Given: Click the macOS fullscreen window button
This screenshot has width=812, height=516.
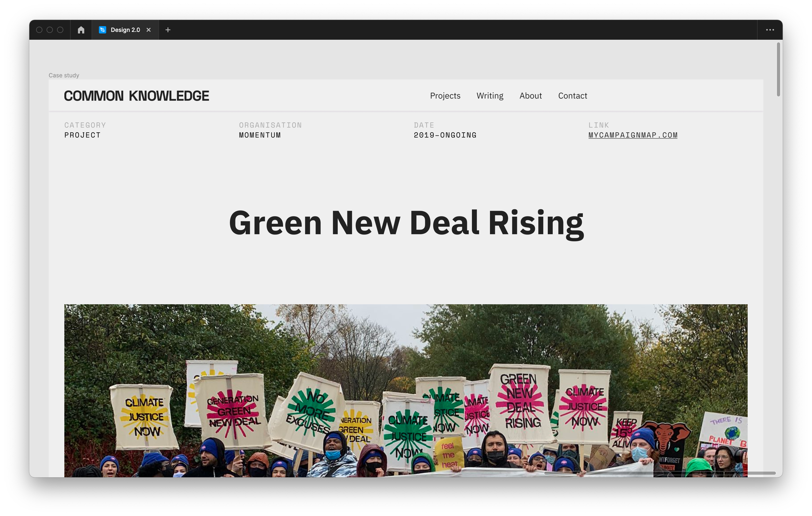Looking at the screenshot, I should point(60,30).
